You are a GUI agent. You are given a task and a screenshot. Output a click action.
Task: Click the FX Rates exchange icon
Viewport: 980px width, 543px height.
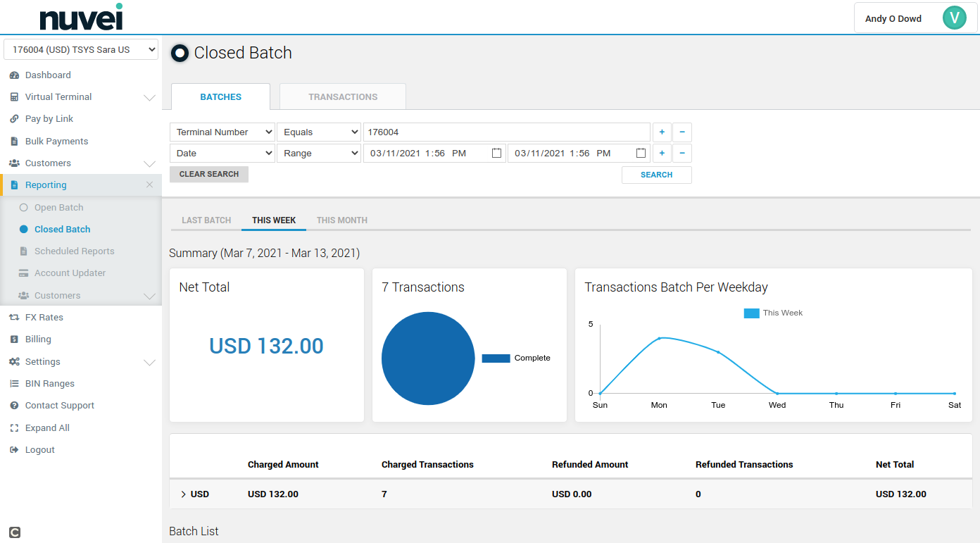pos(14,318)
